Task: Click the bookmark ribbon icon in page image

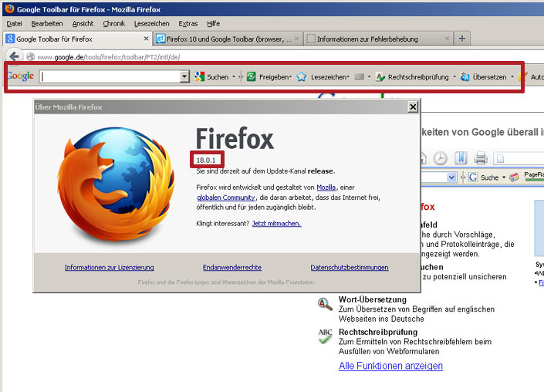Action: pyautogui.click(x=461, y=158)
